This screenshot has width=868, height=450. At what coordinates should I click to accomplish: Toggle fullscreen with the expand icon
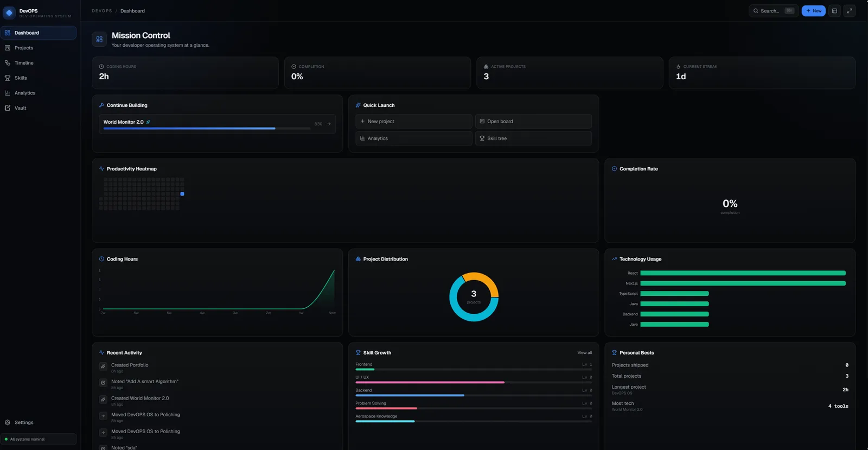(850, 11)
